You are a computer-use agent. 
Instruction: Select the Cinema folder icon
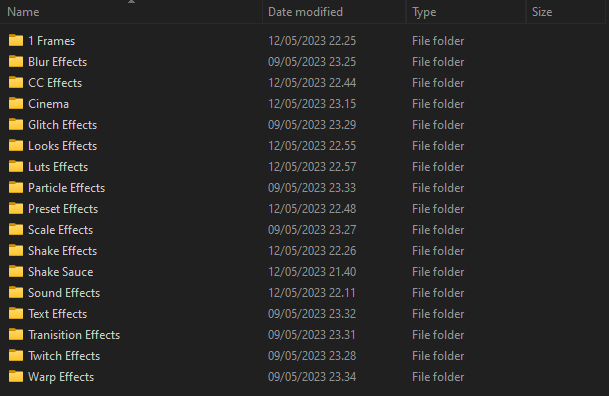[16, 103]
